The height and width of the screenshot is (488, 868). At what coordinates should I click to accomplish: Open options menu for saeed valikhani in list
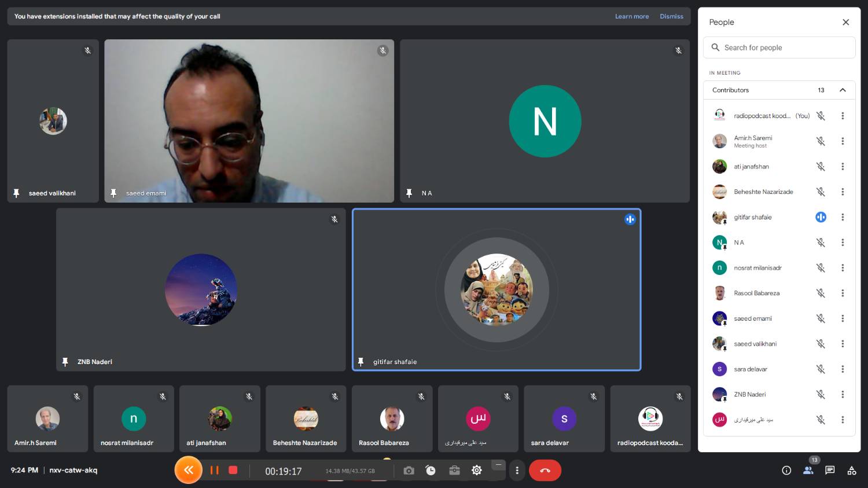[x=843, y=344]
